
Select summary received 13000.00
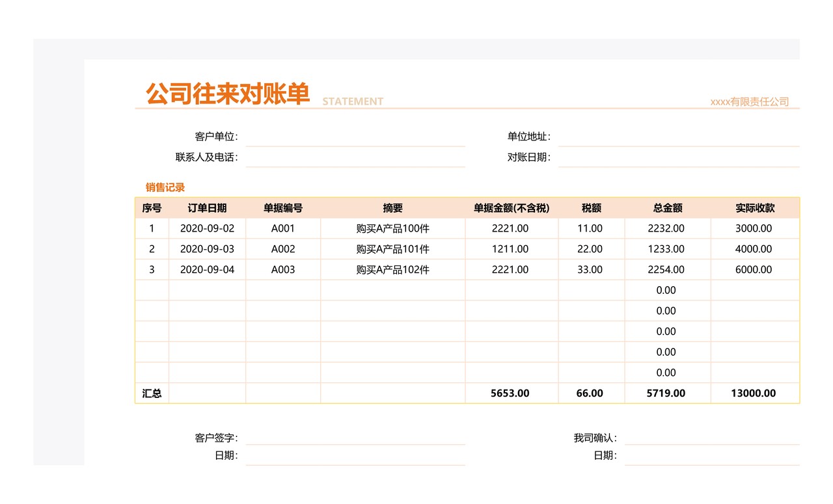754,393
